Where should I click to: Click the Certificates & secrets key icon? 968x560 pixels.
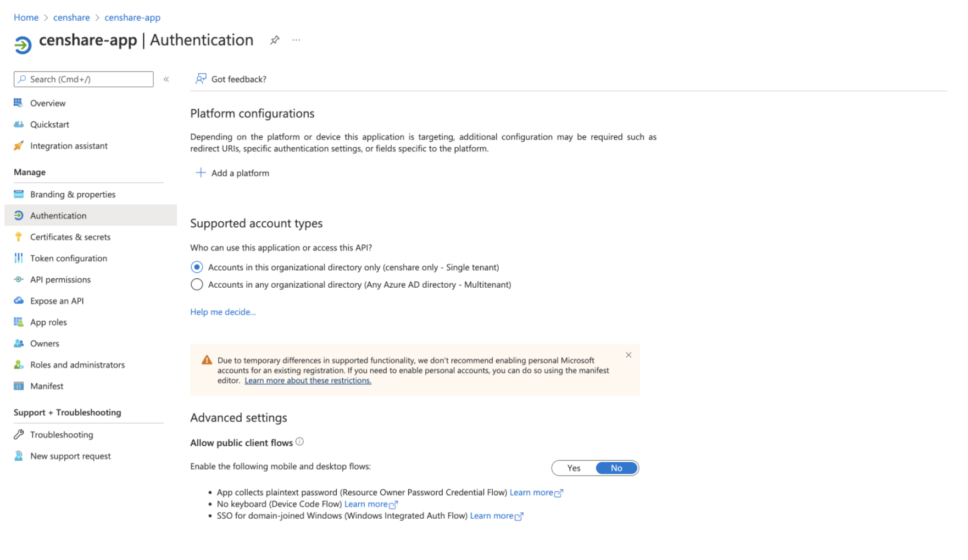point(19,237)
